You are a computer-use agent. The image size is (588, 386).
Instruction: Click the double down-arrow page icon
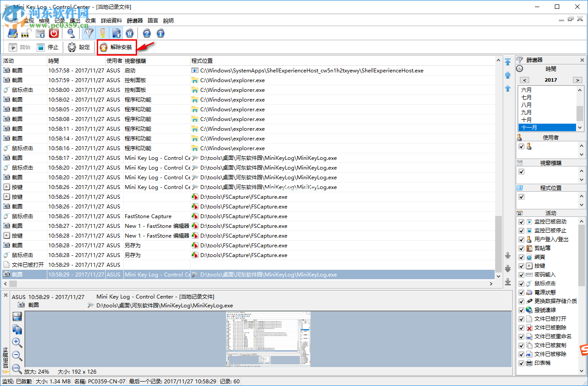(508, 269)
